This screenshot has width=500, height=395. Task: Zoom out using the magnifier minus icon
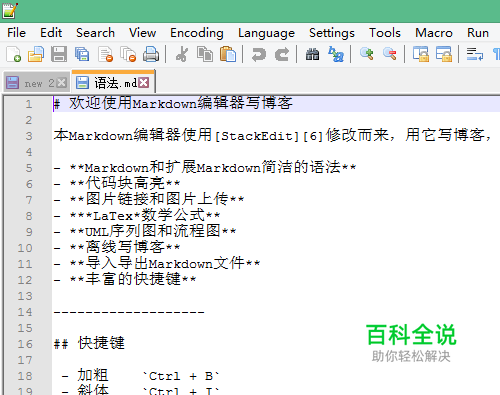(390, 54)
